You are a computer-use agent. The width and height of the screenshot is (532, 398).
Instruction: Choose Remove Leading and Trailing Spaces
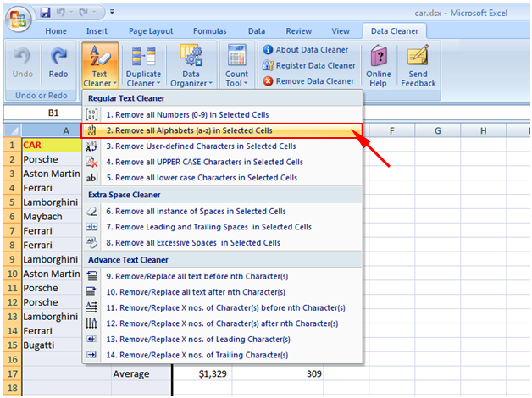223,227
